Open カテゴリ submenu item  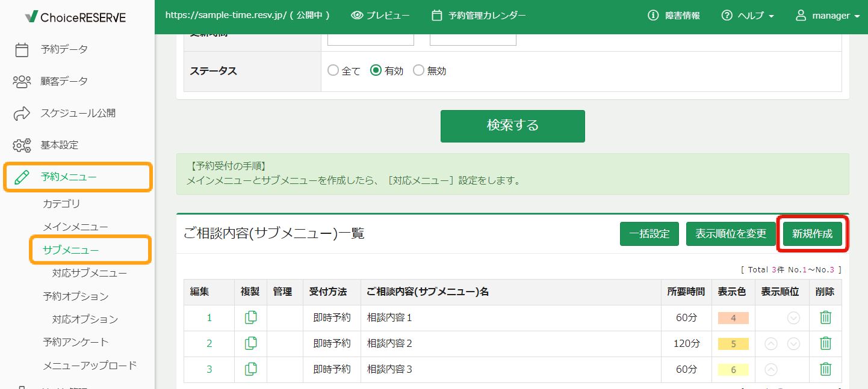pyautogui.click(x=61, y=204)
